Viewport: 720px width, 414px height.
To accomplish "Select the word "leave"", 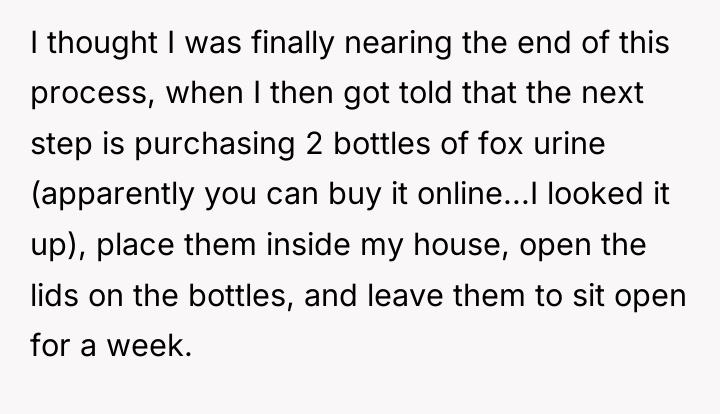I will [405, 295].
